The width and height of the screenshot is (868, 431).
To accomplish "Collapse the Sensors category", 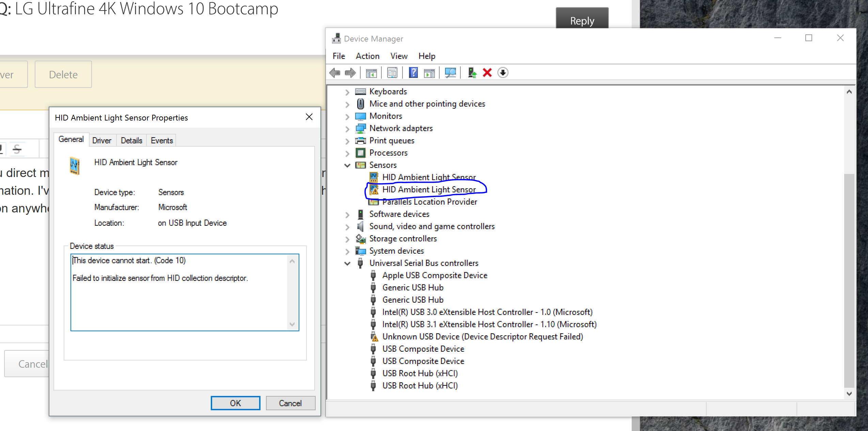I will pyautogui.click(x=347, y=165).
